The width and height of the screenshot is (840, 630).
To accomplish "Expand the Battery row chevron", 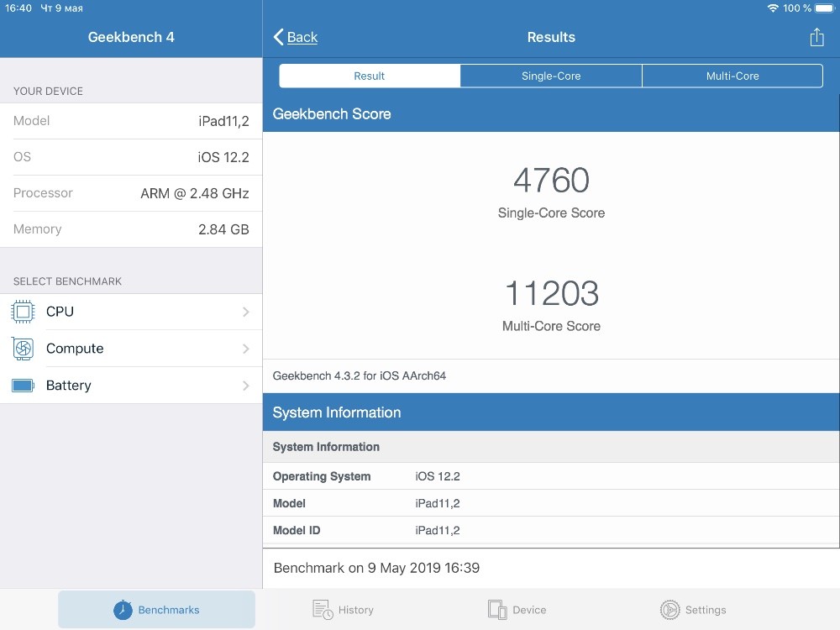I will tap(245, 386).
